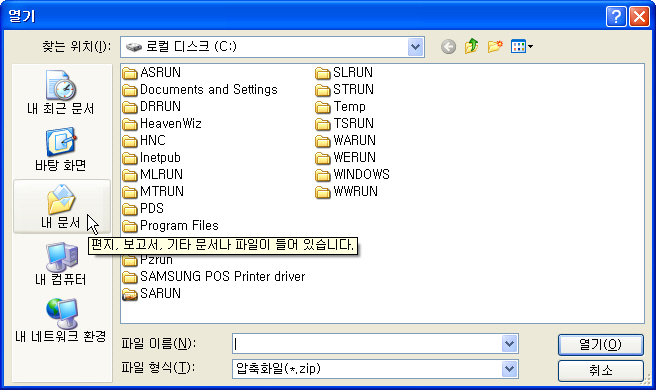Screen dimensions: 656x390
Task: Open the view menu icon dropdown
Action: pos(522,46)
